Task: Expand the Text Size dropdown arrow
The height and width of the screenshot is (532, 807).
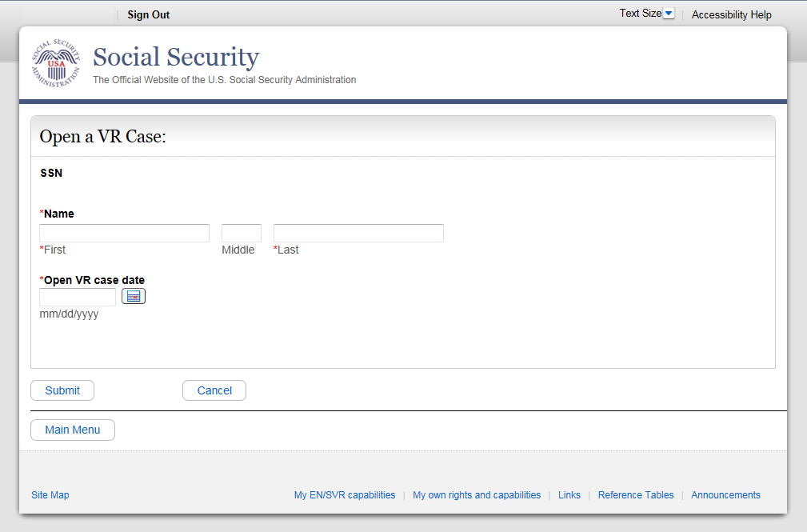Action: coord(669,14)
